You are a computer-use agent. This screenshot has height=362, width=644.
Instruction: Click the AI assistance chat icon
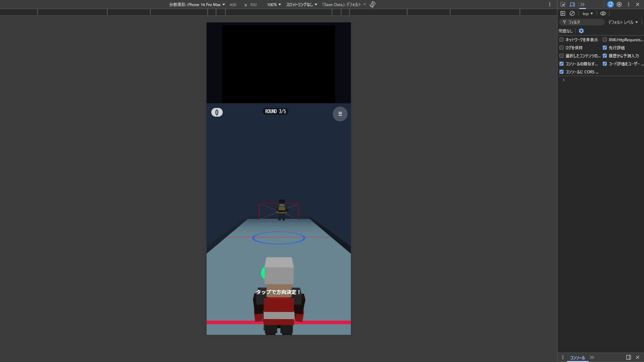[610, 4]
